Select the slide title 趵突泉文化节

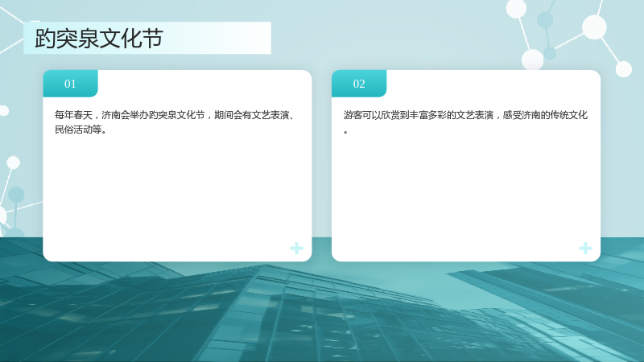[x=99, y=38]
